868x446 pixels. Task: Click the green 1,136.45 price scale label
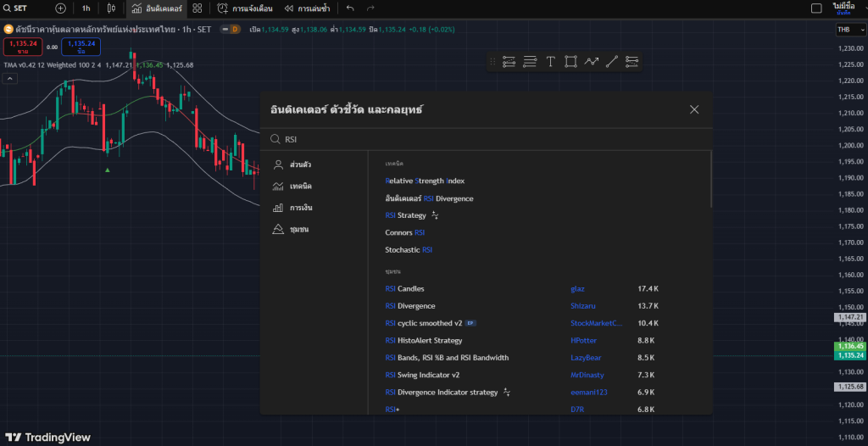(x=849, y=346)
